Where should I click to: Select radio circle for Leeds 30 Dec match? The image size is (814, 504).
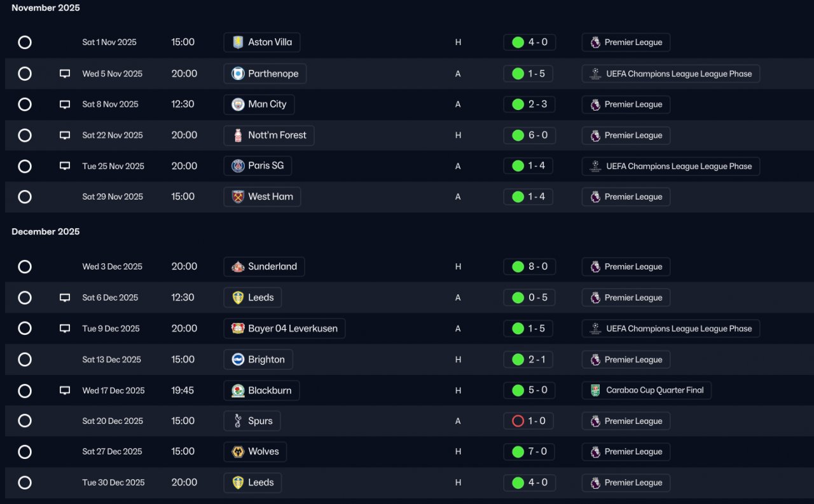[x=25, y=483]
